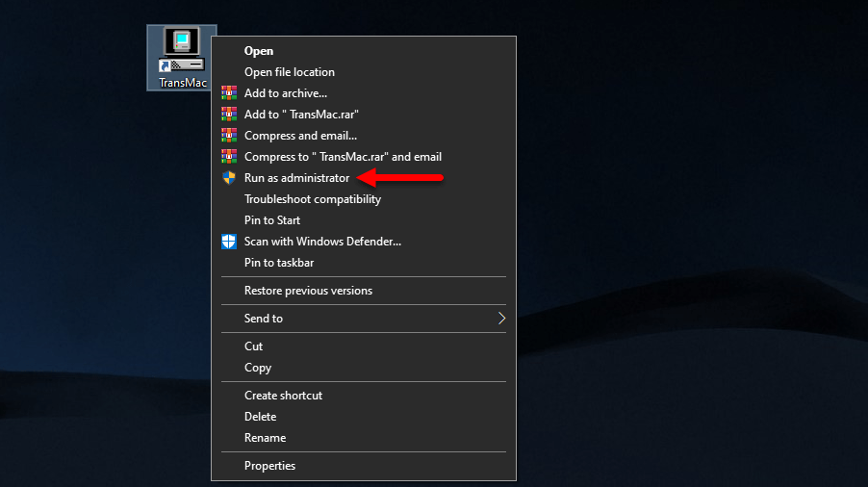Select Scan with Windows Defender...
The height and width of the screenshot is (487, 868).
click(x=364, y=242)
